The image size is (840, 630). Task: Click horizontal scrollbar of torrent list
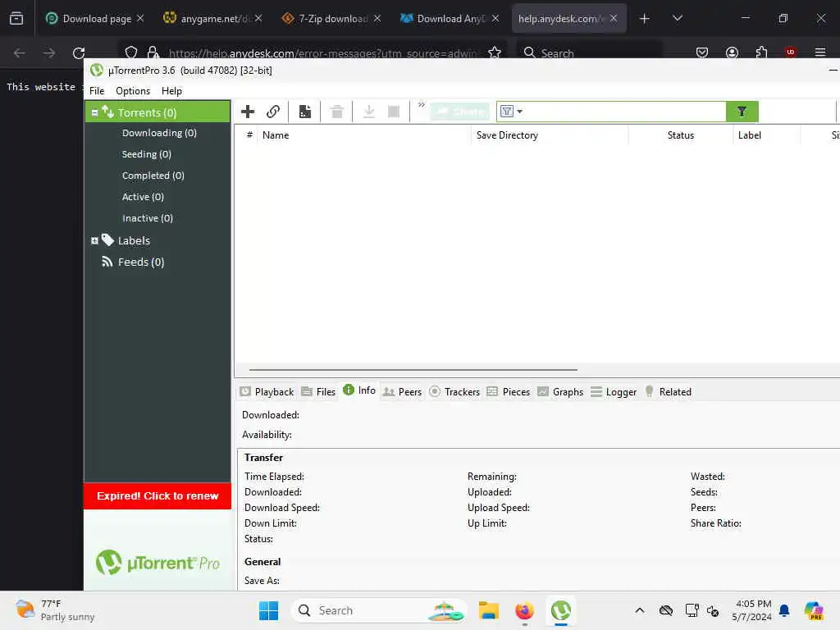coord(413,370)
